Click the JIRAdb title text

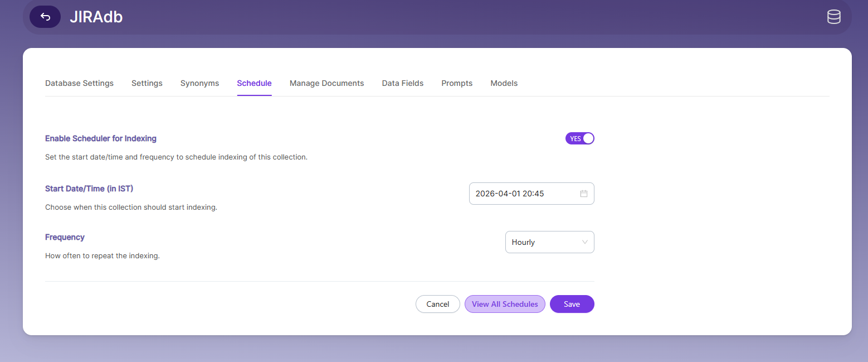96,17
